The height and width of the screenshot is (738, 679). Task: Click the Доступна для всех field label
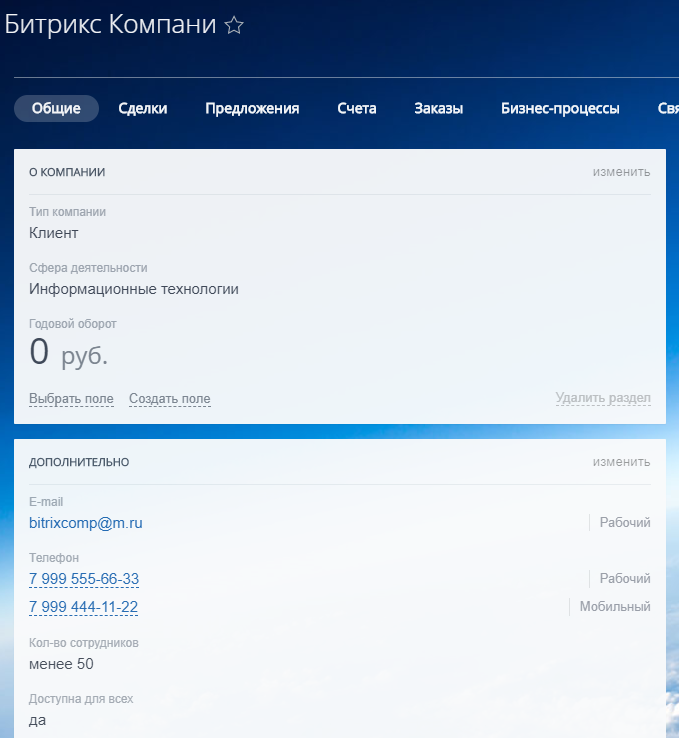point(81,699)
